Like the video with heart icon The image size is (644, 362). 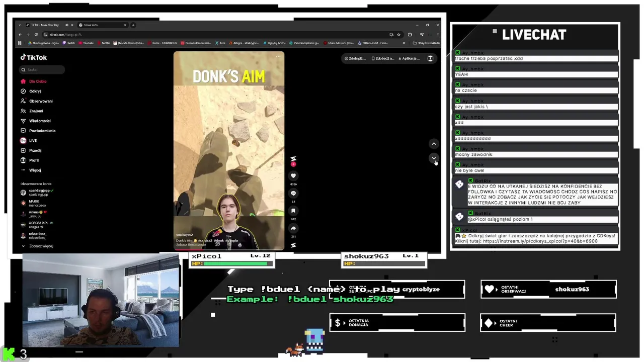(x=293, y=175)
